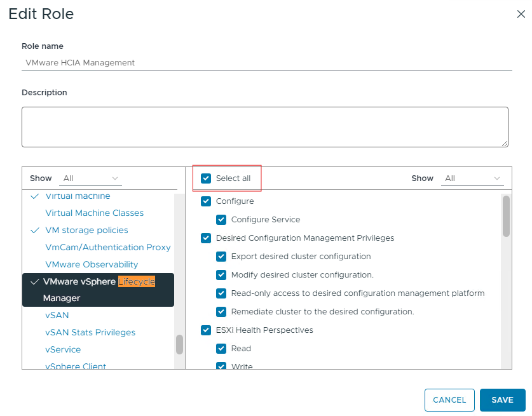Uncheck the Select all checkbox

[x=206, y=178]
